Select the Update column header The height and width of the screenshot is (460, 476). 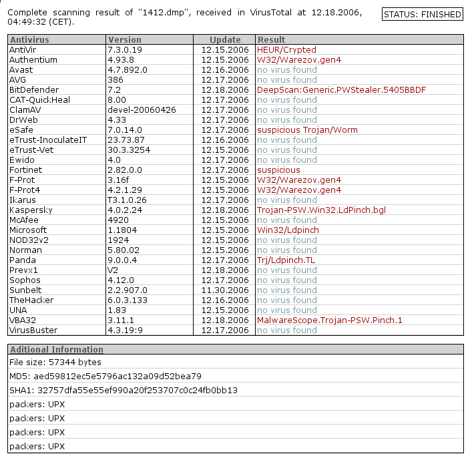(224, 40)
